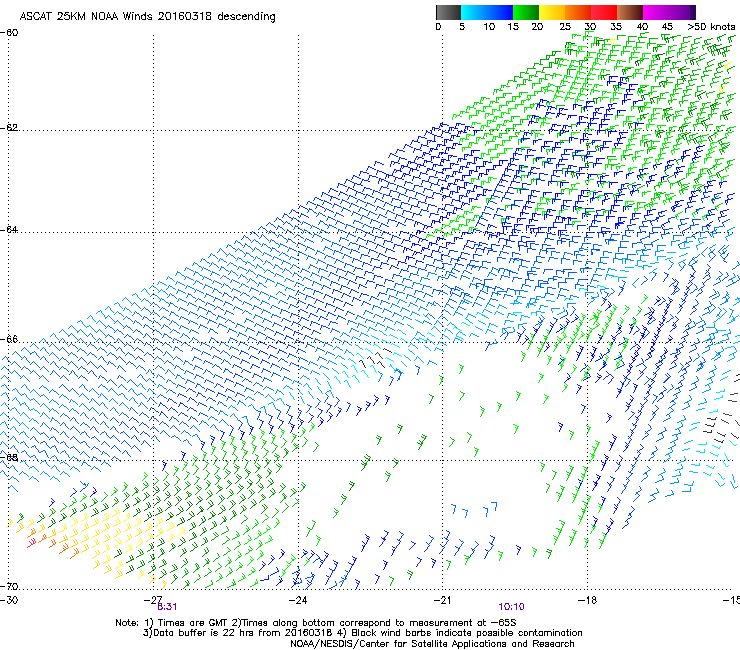
Task: Click the -60 latitude axis label
Action: point(9,33)
